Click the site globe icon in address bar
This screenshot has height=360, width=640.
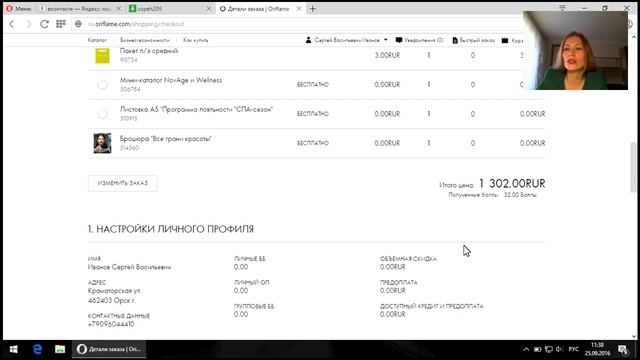[x=78, y=24]
